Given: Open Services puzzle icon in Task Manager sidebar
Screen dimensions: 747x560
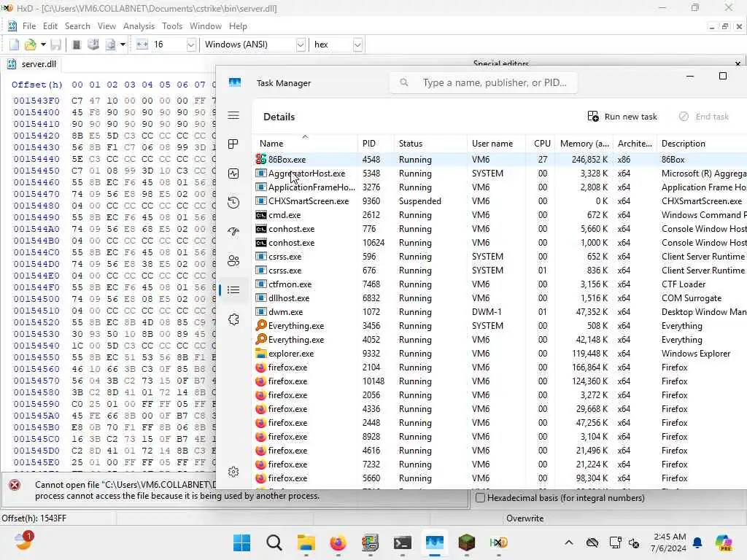Looking at the screenshot, I should click(233, 319).
